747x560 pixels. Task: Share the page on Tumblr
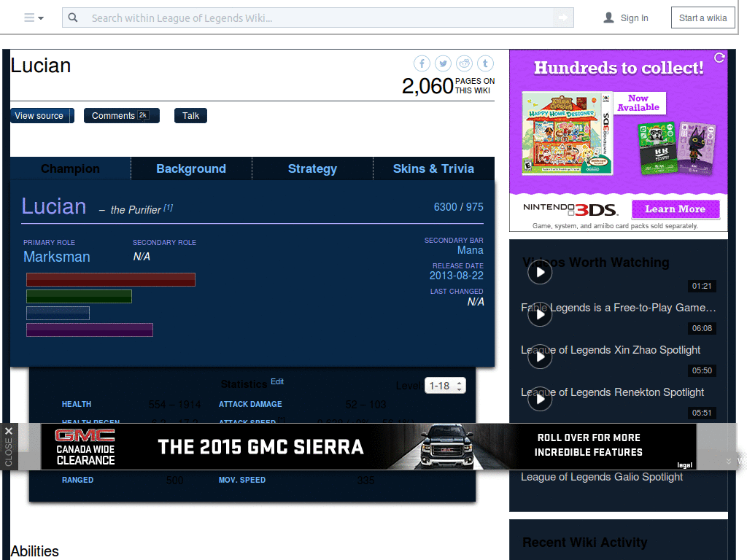485,63
